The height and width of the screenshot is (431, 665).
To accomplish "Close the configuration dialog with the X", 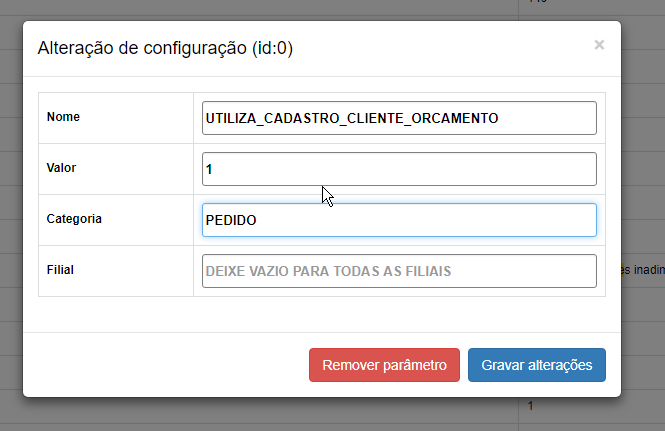I will coord(599,45).
